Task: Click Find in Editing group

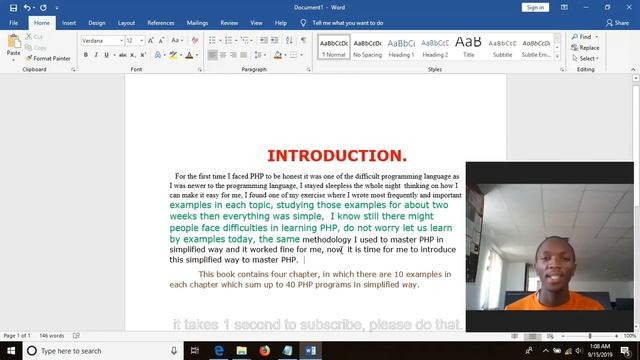Action: click(x=585, y=37)
